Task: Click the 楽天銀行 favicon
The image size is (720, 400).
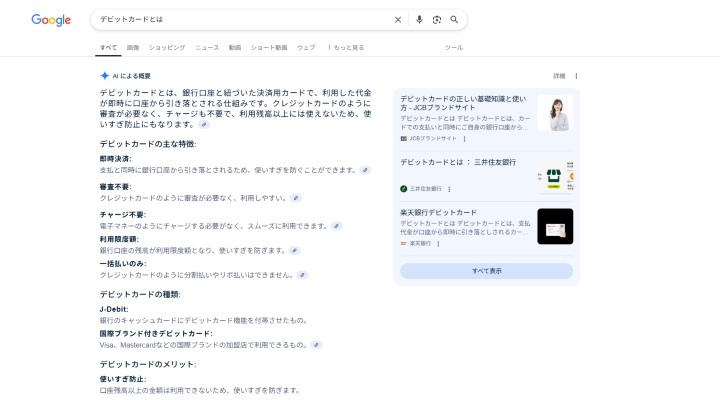Action: (404, 244)
